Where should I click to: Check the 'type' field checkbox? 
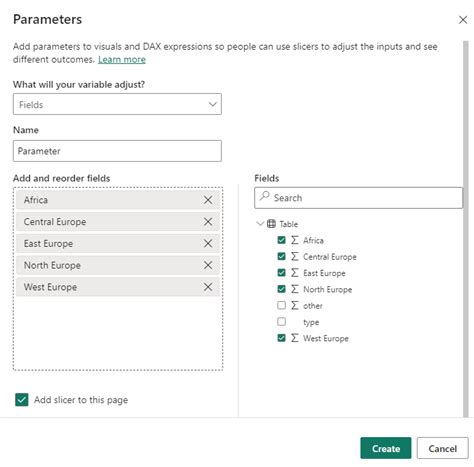point(282,322)
